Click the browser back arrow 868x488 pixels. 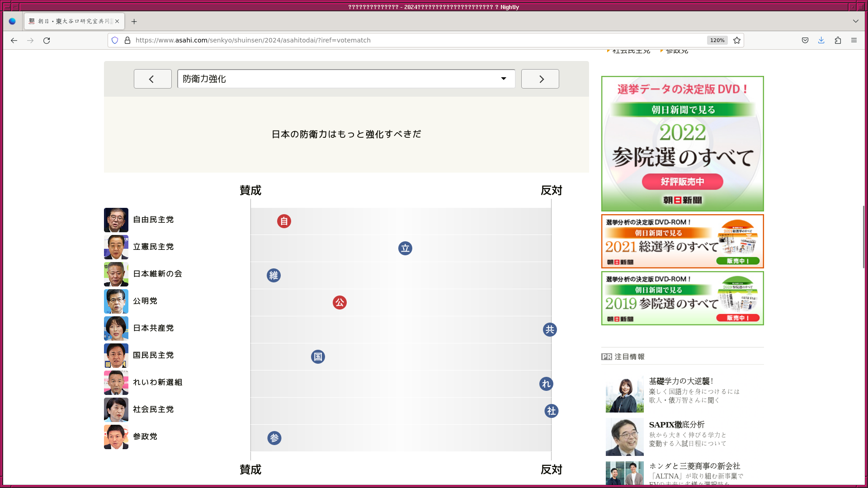tap(14, 40)
